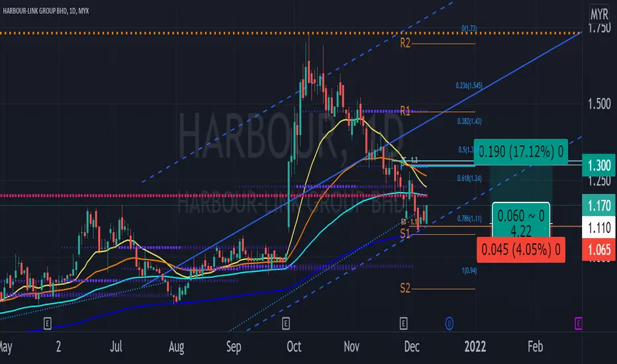617x364 pixels.
Task: Click the 1.250 price axis label
Action: click(599, 181)
